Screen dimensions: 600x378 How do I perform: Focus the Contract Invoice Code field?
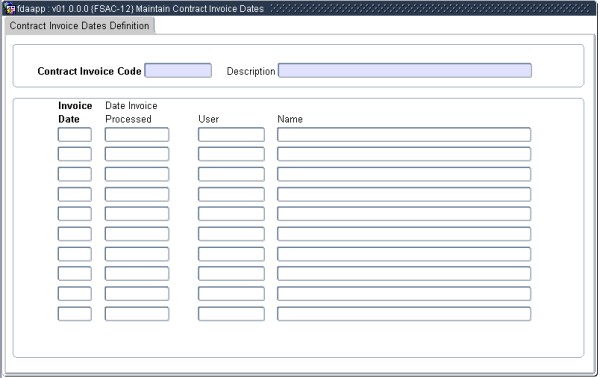coord(178,70)
